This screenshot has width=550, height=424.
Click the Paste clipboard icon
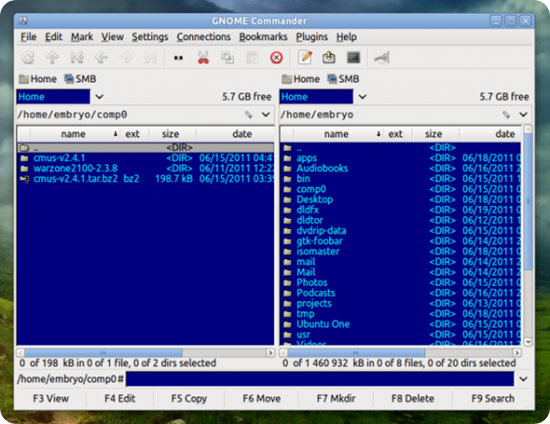tap(252, 58)
